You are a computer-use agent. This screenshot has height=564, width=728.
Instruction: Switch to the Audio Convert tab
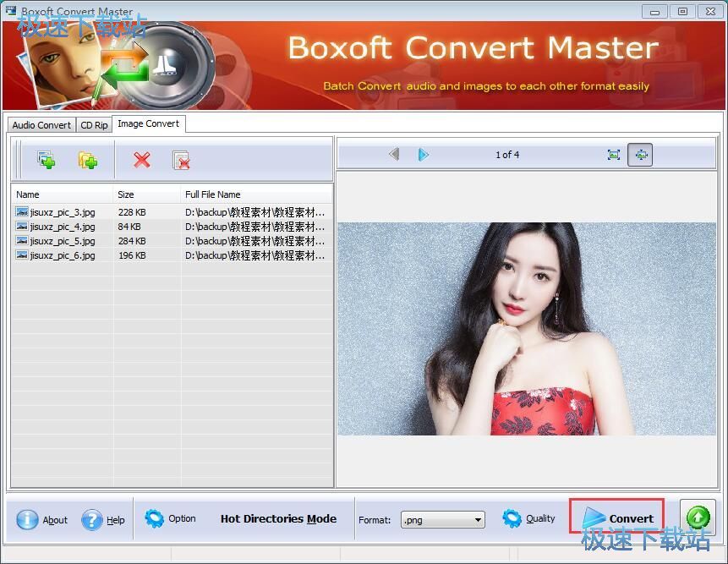[41, 125]
